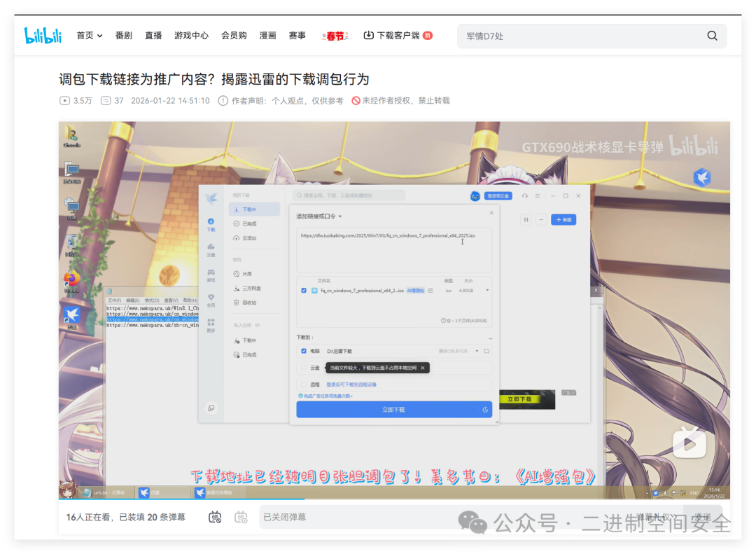The image size is (756, 554).
Task: Expand the dropdown arrow after 4.90GB
Action: tap(487, 289)
